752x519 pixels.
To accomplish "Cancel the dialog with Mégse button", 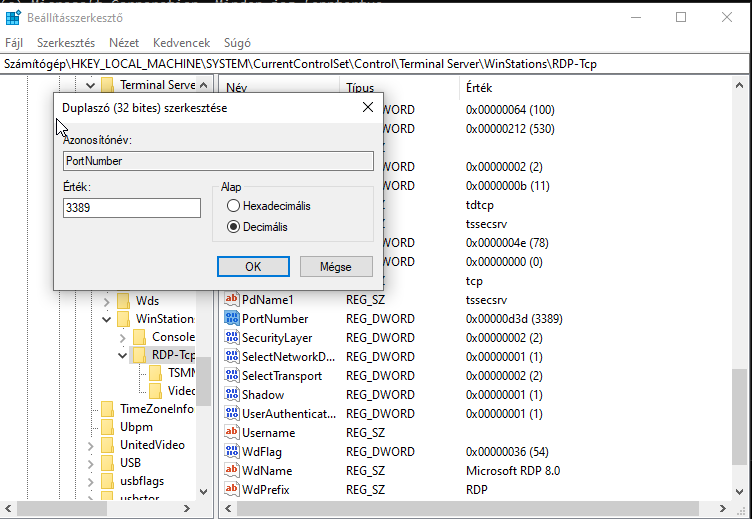I will 336,266.
